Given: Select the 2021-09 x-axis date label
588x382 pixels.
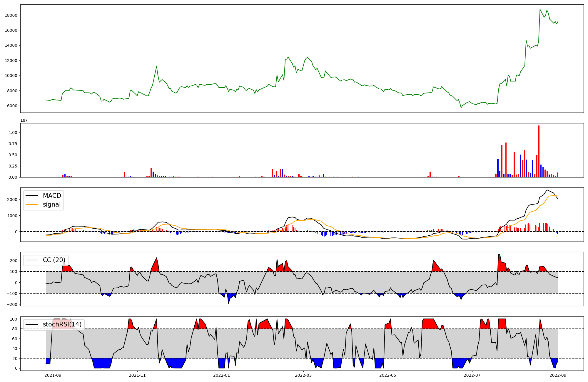Looking at the screenshot, I should (53, 375).
